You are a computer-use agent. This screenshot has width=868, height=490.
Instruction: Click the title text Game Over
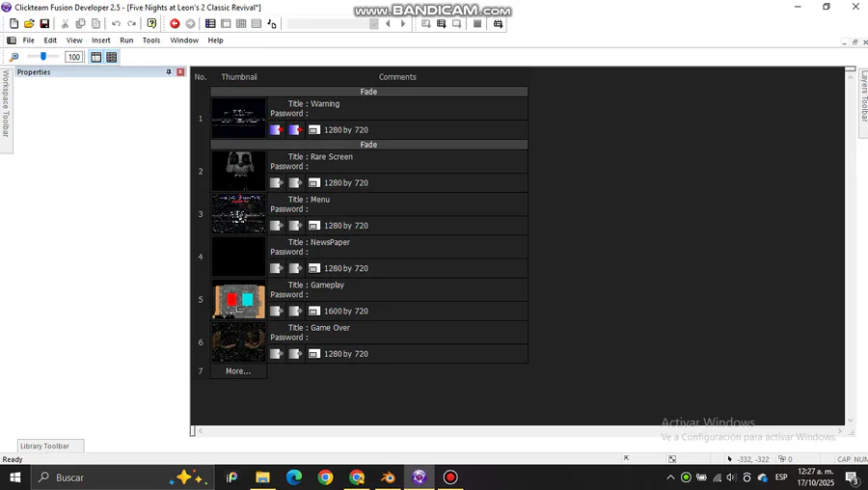click(330, 328)
